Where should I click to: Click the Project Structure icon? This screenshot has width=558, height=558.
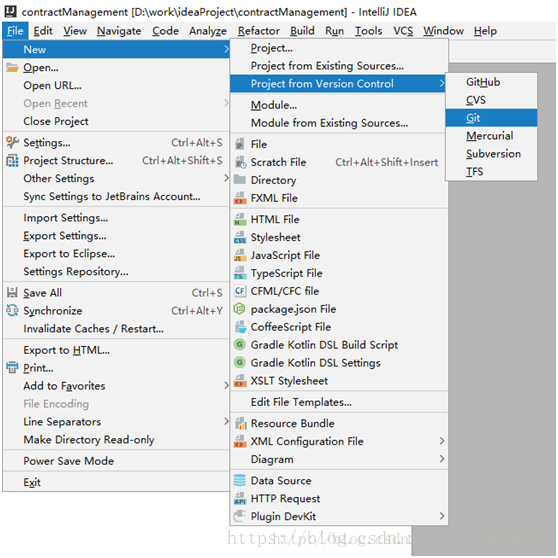coord(12,160)
